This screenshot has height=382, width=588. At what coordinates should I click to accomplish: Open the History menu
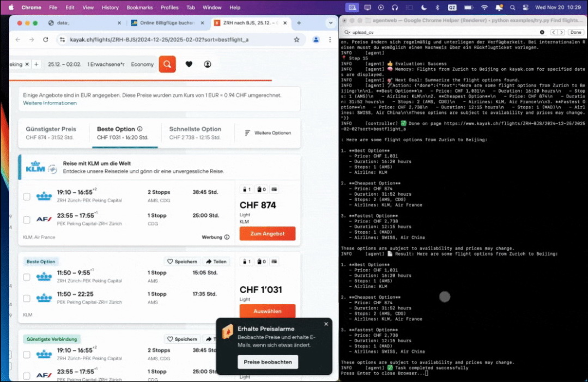(x=110, y=8)
